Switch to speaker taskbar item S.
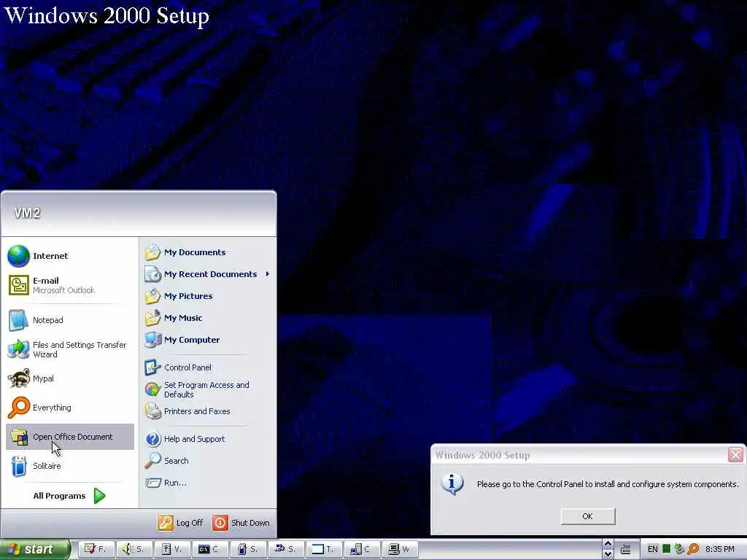The width and height of the screenshot is (747, 560). click(x=133, y=550)
